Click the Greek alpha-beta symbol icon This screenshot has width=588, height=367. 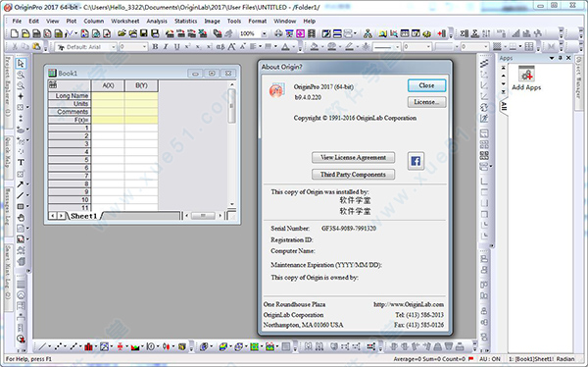click(220, 46)
